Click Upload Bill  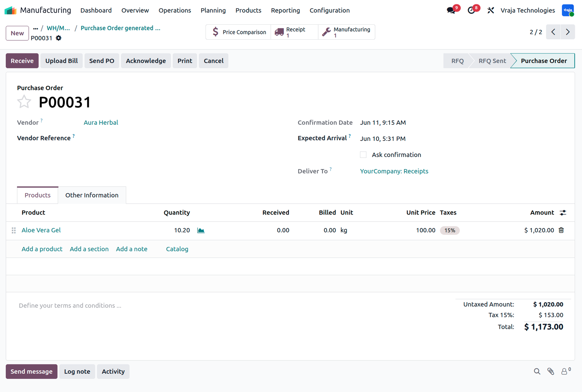[x=61, y=61]
